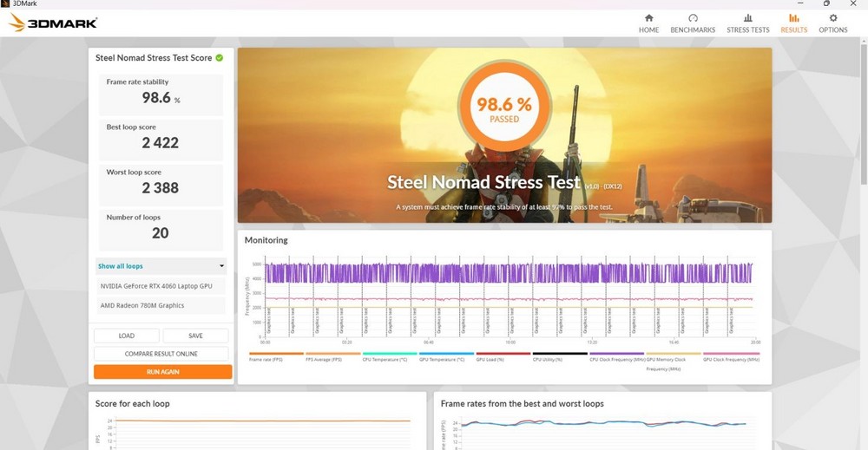The height and width of the screenshot is (450, 868).
Task: Click the green validated checkmark icon
Action: [220, 58]
